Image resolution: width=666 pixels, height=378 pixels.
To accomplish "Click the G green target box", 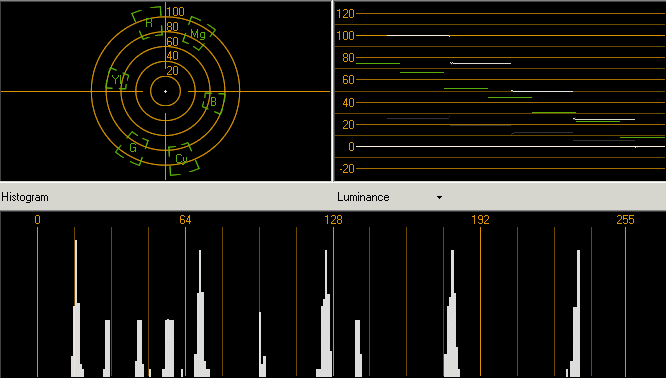I will [132, 148].
